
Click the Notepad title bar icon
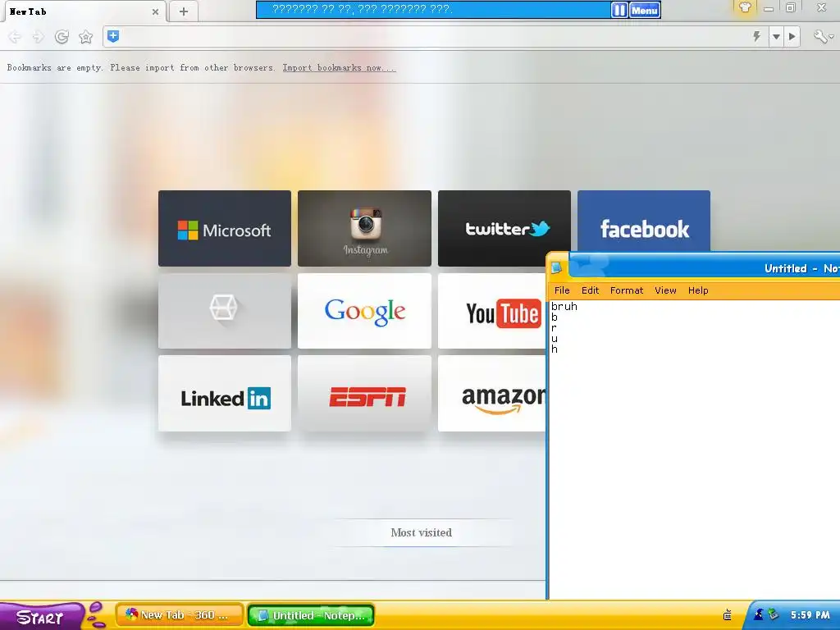(556, 267)
